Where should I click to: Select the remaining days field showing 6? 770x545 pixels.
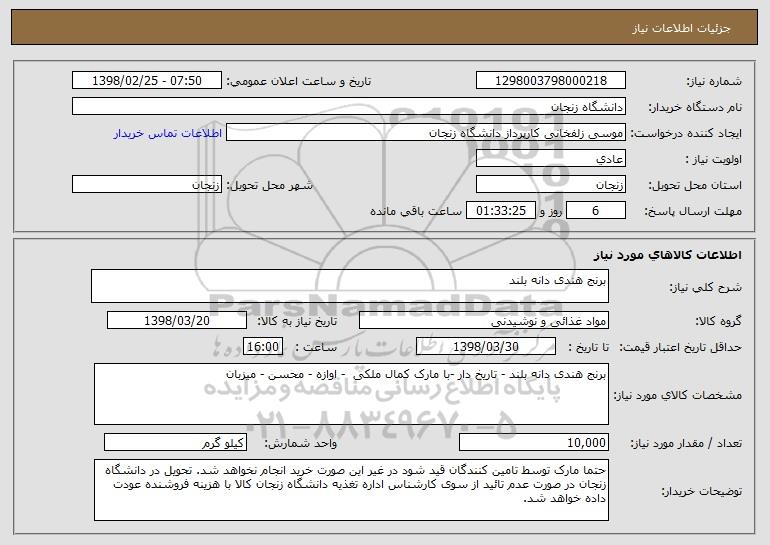tap(596, 211)
